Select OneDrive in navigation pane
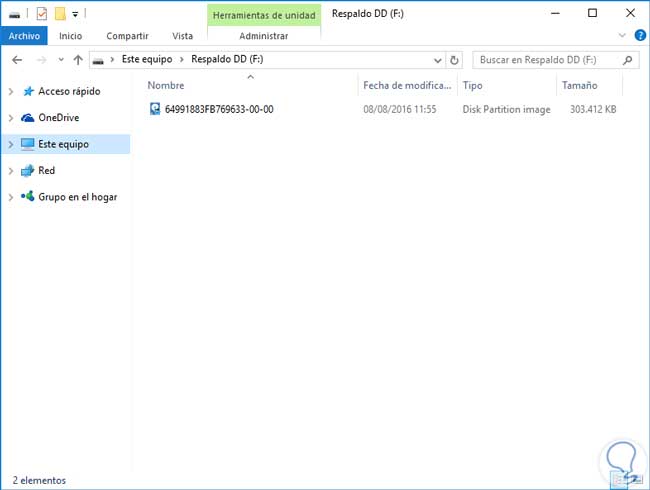The height and width of the screenshot is (490, 650). (58, 118)
